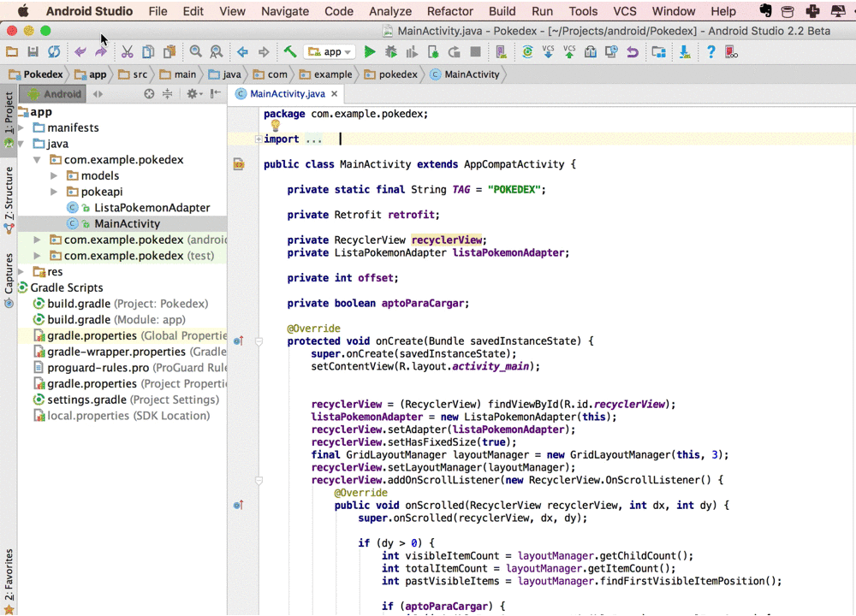This screenshot has height=616, width=856.
Task: Click the green hammer Make Project icon
Action: [290, 52]
